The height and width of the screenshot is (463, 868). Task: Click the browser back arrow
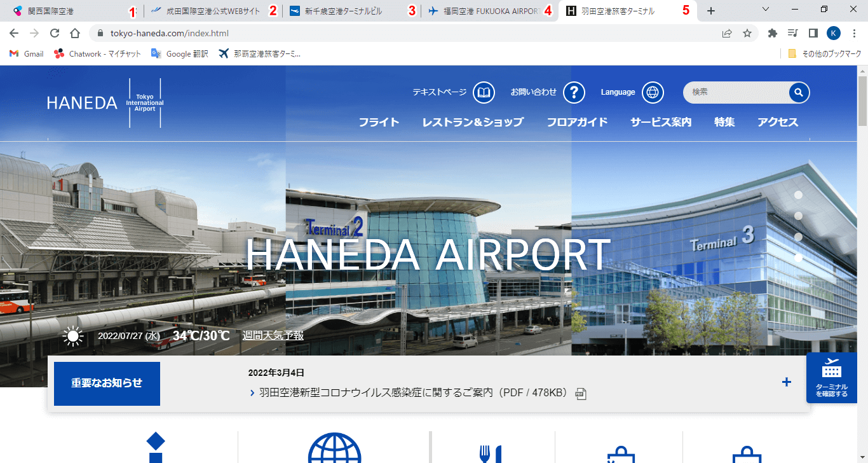click(x=14, y=33)
